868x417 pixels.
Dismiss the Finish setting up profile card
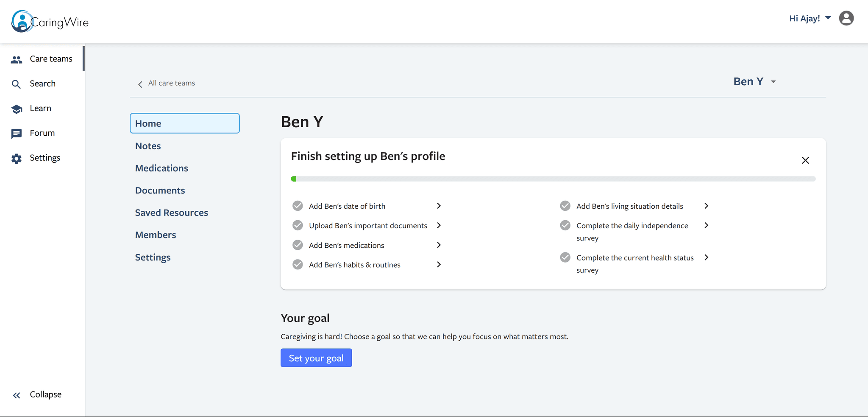click(805, 160)
